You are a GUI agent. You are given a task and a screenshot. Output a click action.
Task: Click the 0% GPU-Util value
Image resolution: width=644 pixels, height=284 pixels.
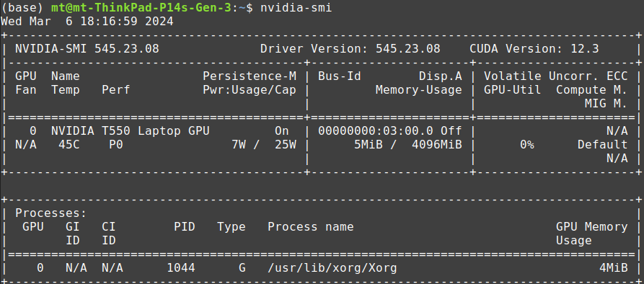coord(527,144)
